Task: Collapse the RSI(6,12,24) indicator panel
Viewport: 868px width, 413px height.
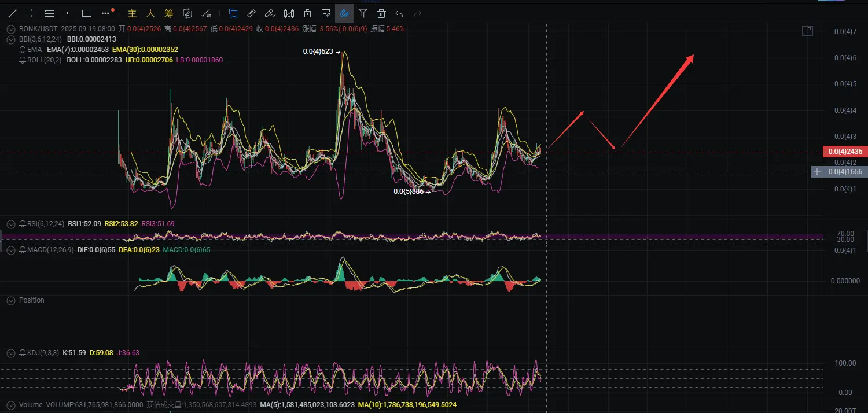Action: click(10, 223)
